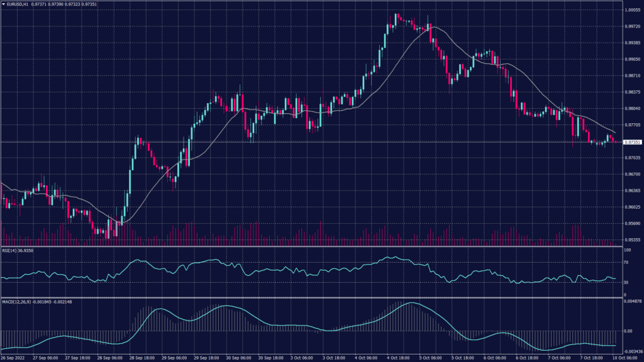
Task: Click the triangle arrow beside EURUSD,H1
Action: (3, 4)
